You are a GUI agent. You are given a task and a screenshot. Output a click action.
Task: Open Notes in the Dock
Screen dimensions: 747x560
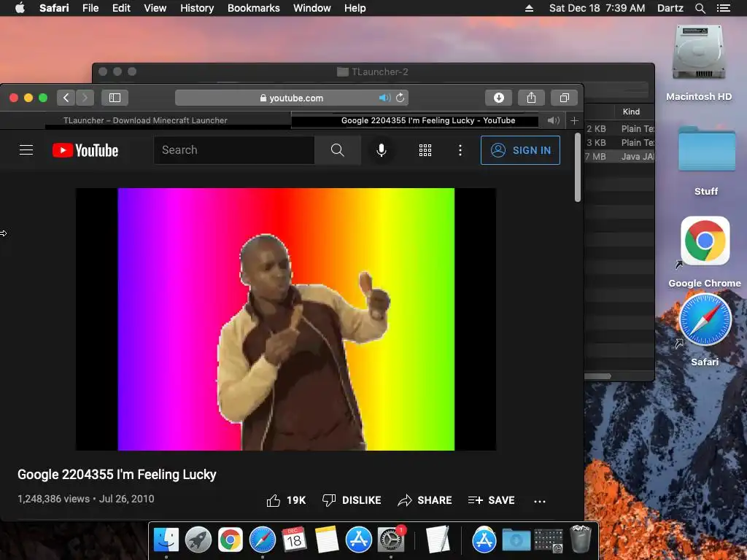[327, 540]
